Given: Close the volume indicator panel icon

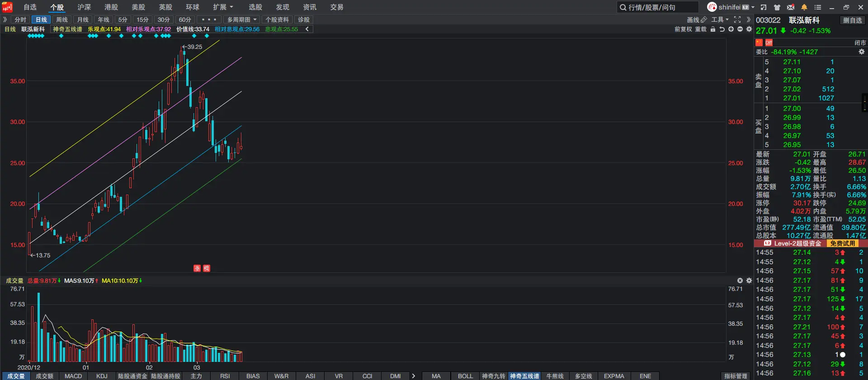Looking at the screenshot, I should point(740,280).
